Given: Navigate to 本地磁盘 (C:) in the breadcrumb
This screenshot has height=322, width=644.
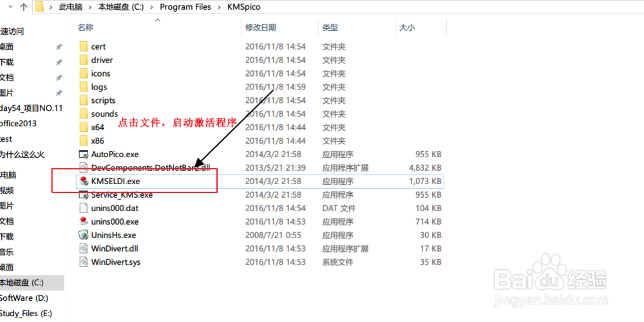Looking at the screenshot, I should point(121,7).
